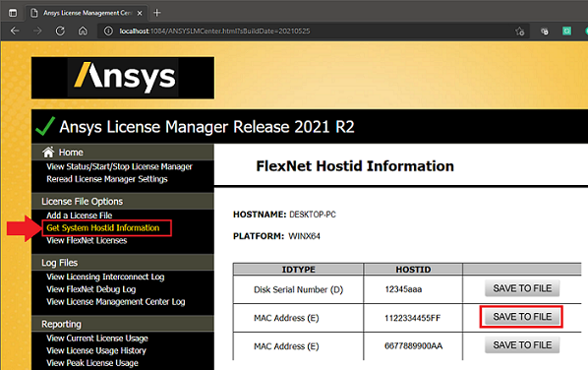Open View Licensing Interconnect Log

[x=105, y=277]
